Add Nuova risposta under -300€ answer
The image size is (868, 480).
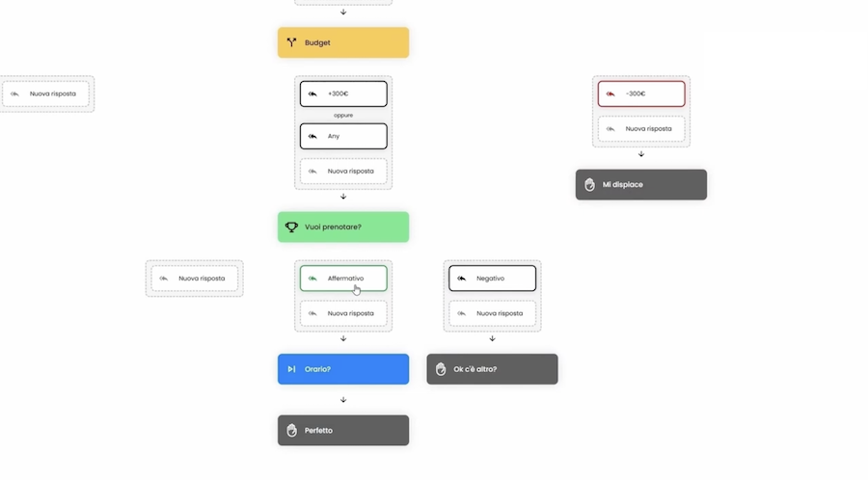pyautogui.click(x=641, y=129)
